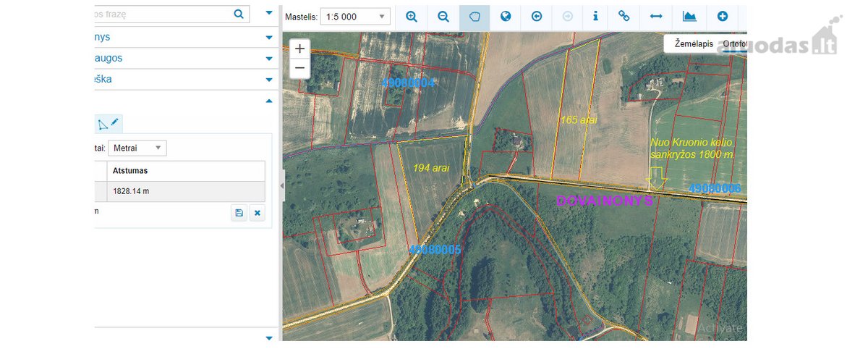
Task: Open the Mastelis scale dropdown
Action: tap(355, 17)
